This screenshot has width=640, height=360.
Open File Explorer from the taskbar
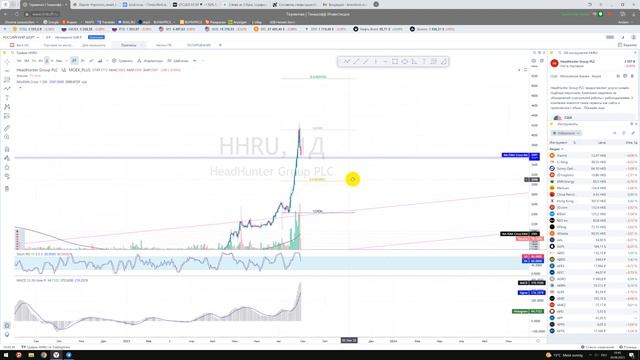pos(31,355)
